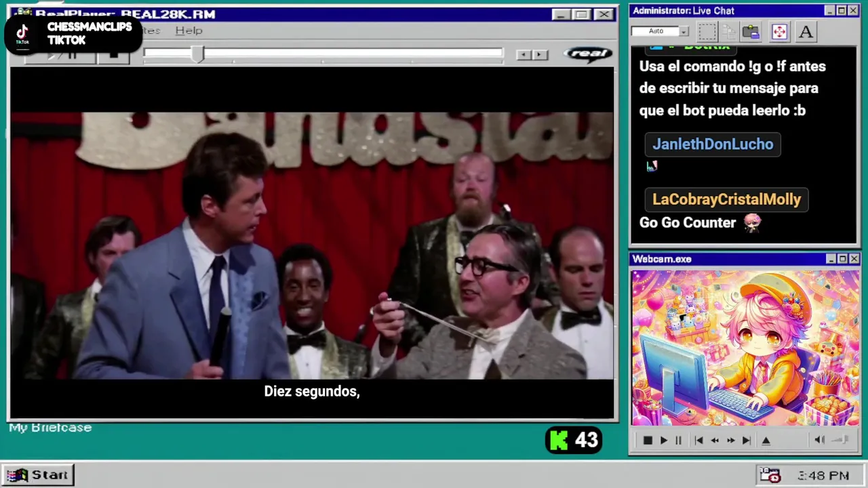This screenshot has height=488, width=868.
Task: Adjust the Webcam.exe volume slider
Action: 841,441
